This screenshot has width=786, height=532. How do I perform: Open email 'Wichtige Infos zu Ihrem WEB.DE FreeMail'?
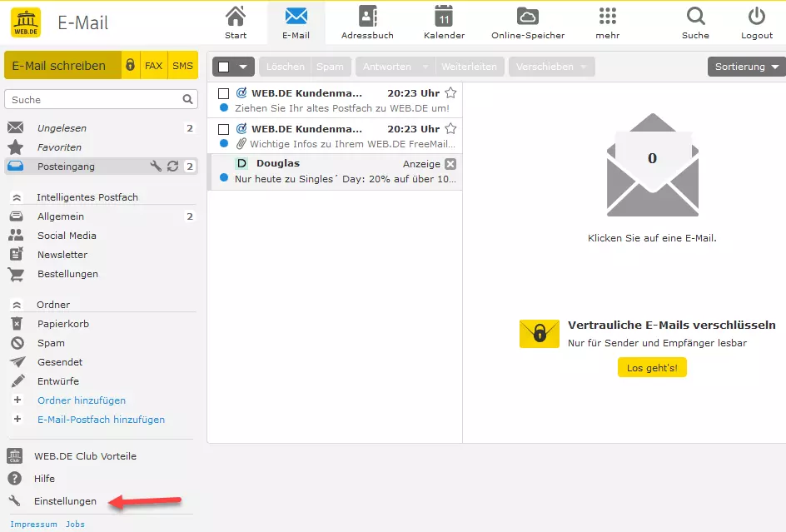click(x=335, y=136)
